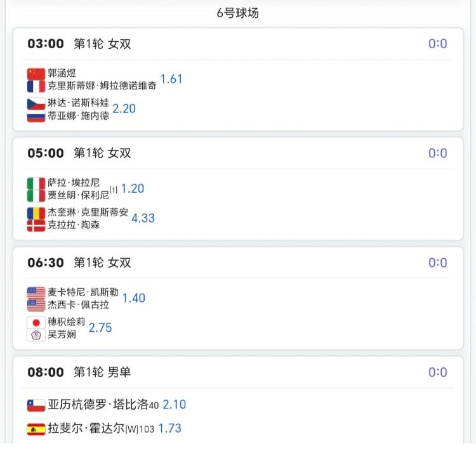Screen dimensions: 476x458
Task: Open the 08:00 男单 match score 0:0
Action: click(438, 372)
